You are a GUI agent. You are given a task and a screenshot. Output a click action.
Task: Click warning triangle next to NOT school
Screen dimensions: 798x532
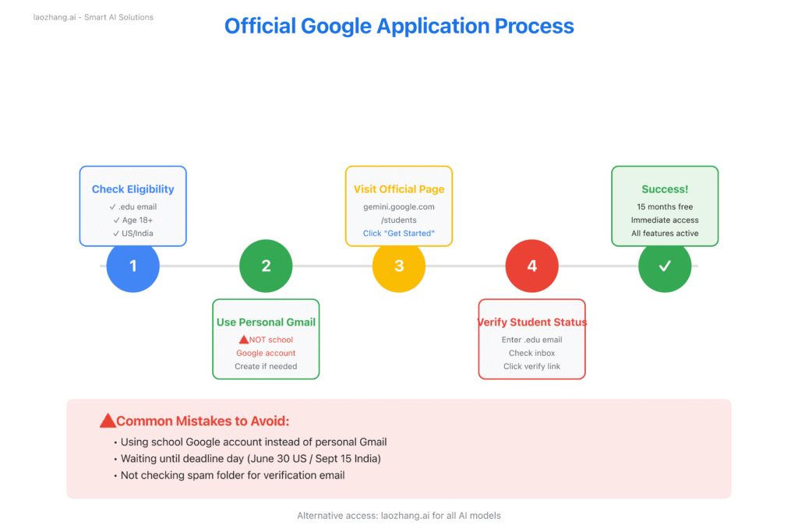point(243,340)
